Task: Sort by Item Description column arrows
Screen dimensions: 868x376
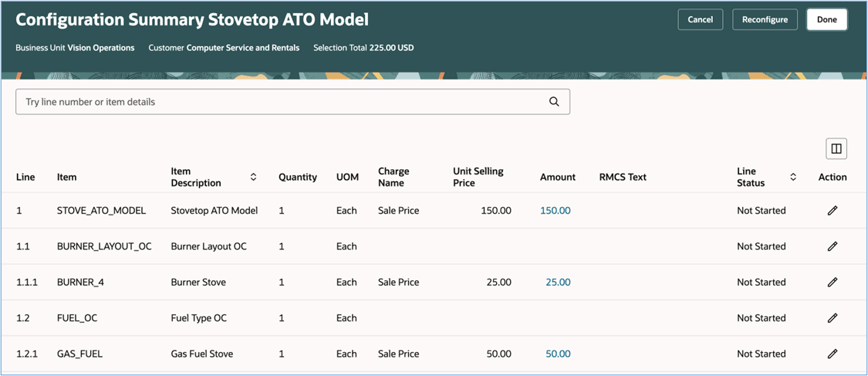Action: 253,178
